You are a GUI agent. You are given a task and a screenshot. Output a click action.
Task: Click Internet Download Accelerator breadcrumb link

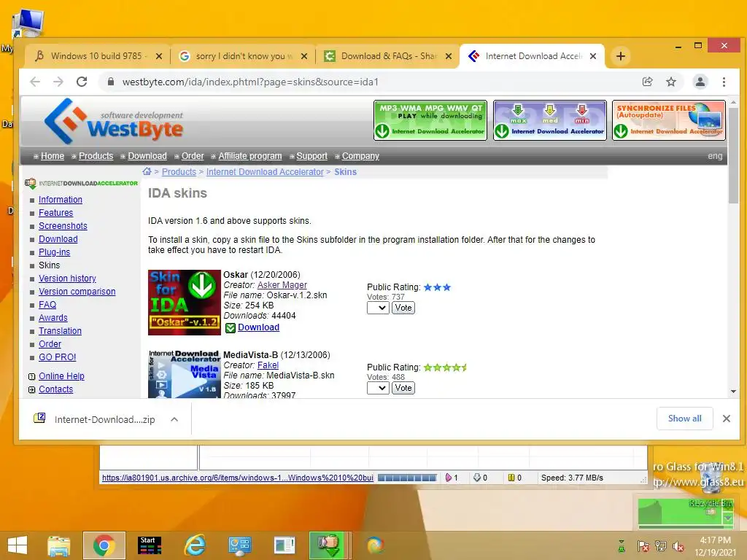[x=265, y=172]
